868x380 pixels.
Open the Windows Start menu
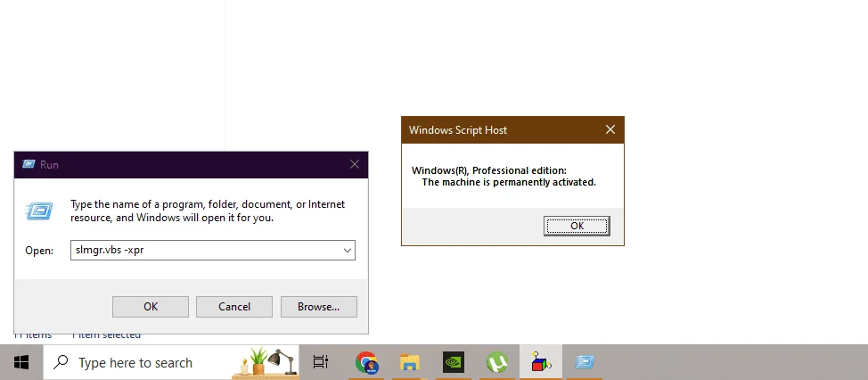(21, 363)
